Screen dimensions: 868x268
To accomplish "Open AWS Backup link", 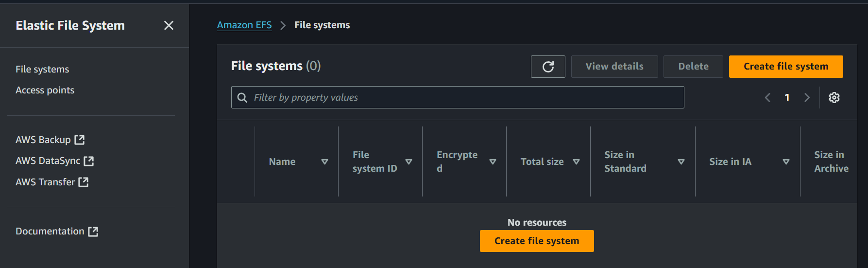I will pyautogui.click(x=50, y=140).
